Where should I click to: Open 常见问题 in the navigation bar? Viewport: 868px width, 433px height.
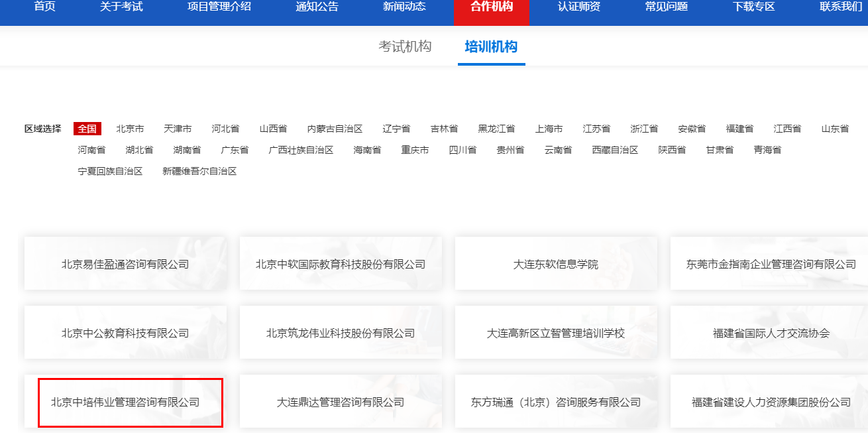click(x=667, y=7)
